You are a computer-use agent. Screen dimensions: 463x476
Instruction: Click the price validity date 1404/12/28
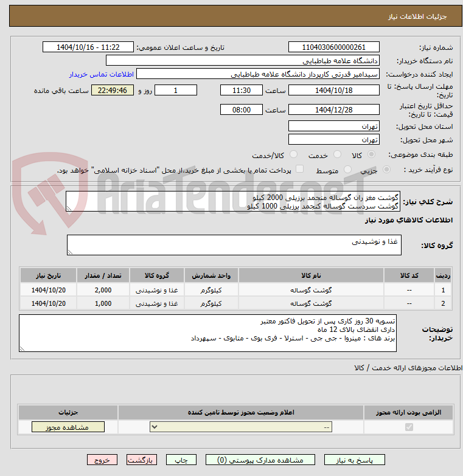tap(334, 109)
